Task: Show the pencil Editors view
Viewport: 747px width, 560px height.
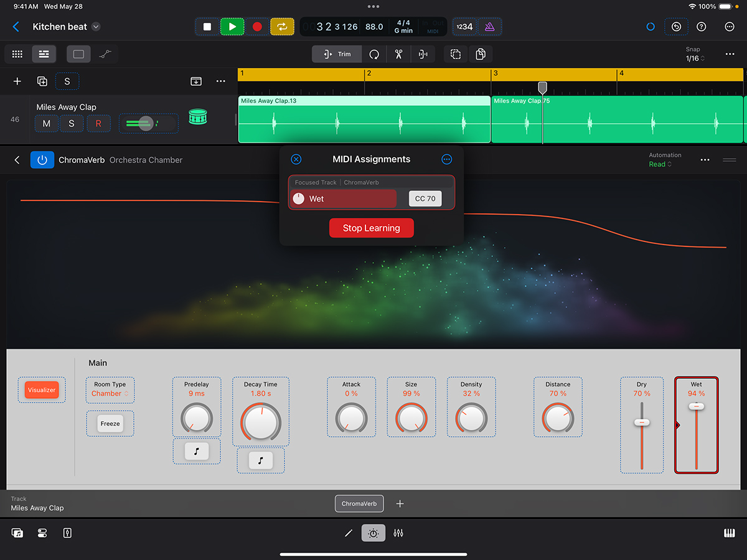Action: (x=349, y=533)
